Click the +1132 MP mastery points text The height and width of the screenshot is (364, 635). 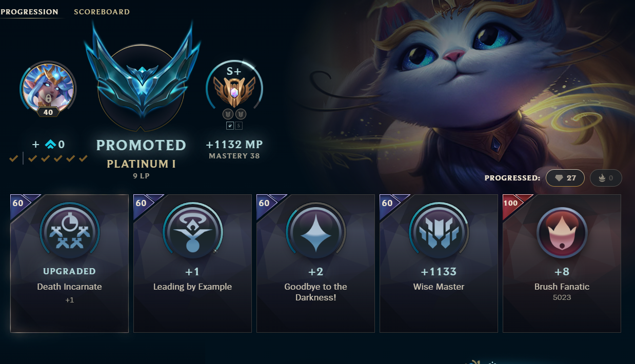tap(234, 145)
